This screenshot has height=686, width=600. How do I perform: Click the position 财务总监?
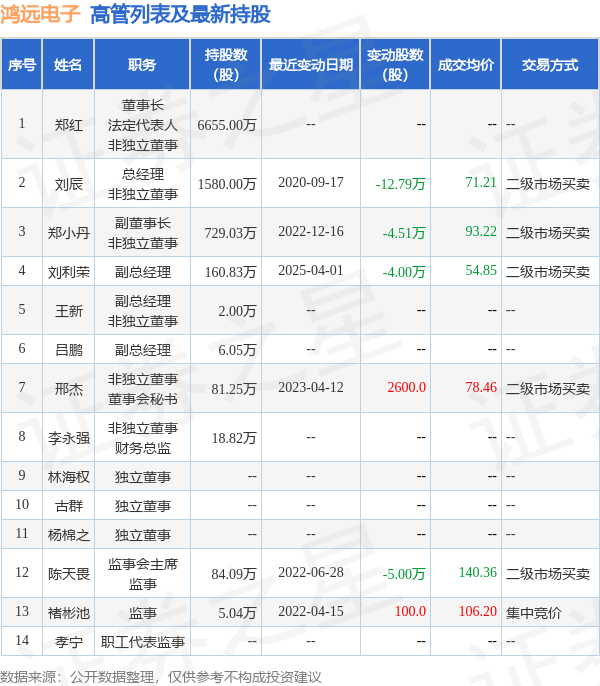[143, 448]
